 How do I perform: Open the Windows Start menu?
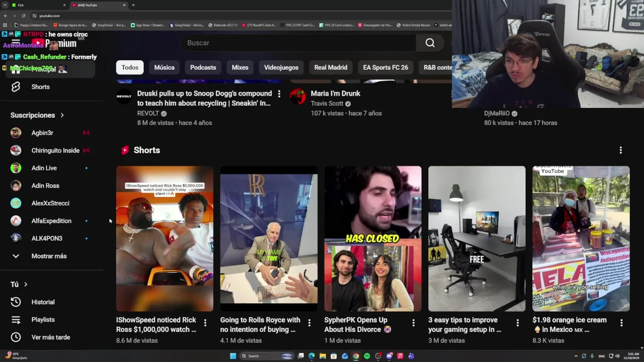233,356
